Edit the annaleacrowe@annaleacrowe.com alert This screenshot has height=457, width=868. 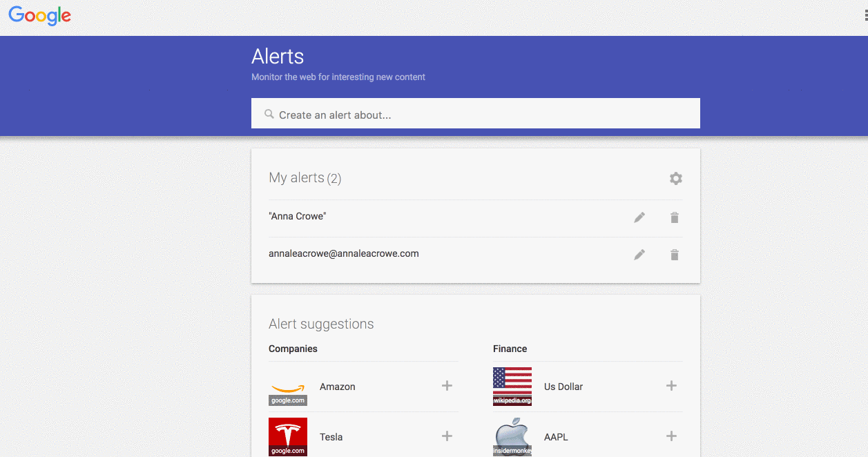pyautogui.click(x=639, y=255)
